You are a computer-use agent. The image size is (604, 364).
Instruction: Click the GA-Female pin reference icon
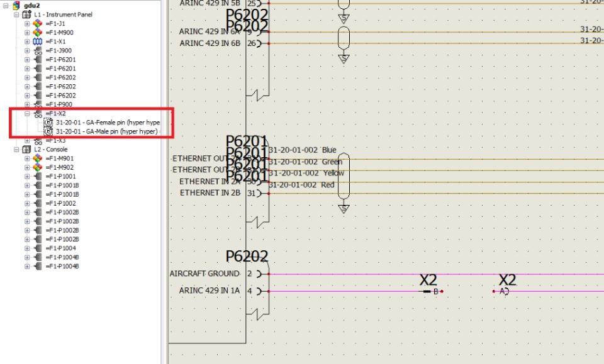click(48, 123)
